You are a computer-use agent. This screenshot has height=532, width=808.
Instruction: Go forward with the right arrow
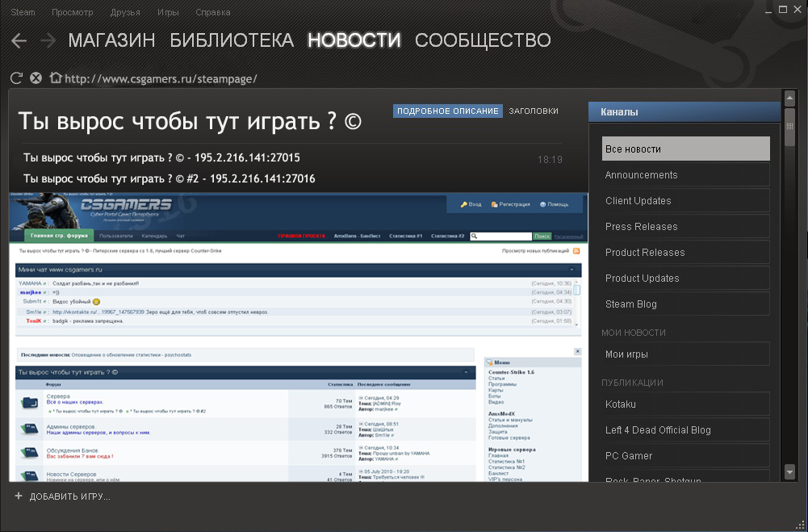(x=48, y=40)
